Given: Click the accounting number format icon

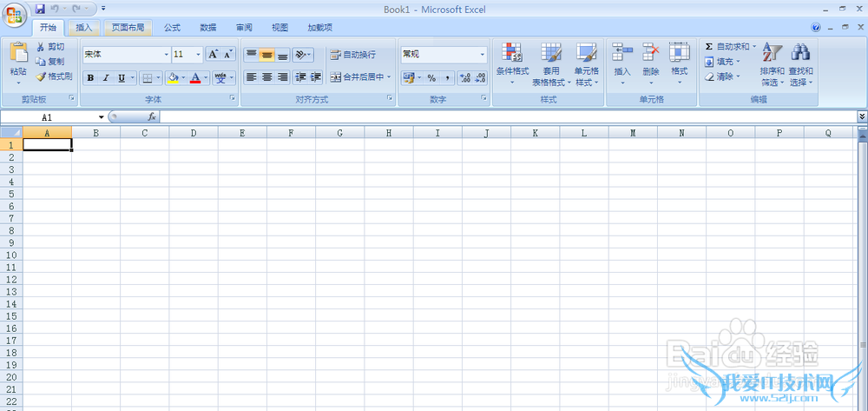Looking at the screenshot, I should coord(409,78).
